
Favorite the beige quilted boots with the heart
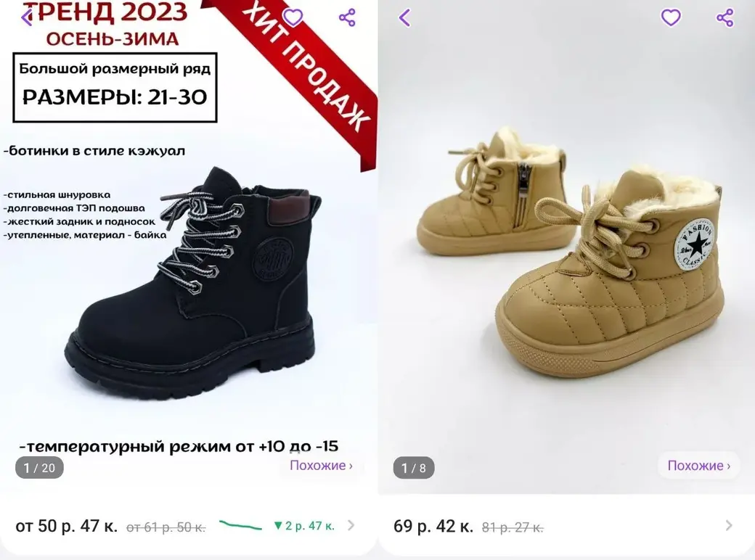pyautogui.click(x=671, y=18)
